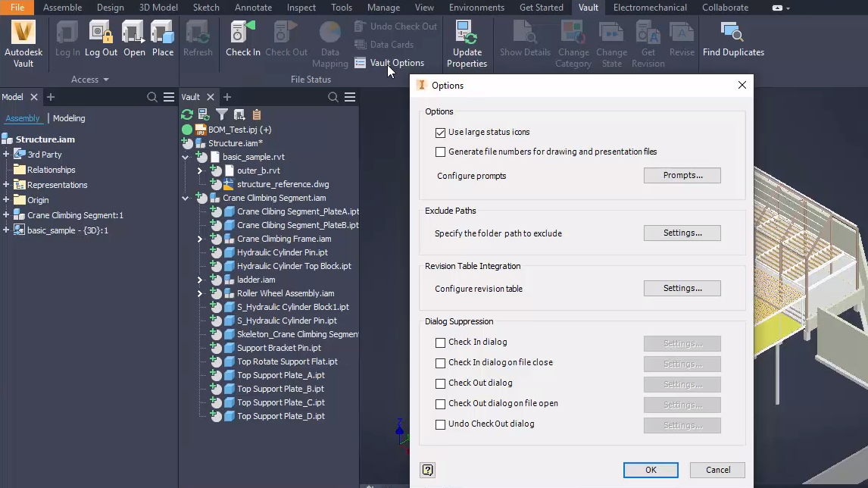
Task: Collapse basic_sample.rvt in Vault tree
Action: coord(186,158)
